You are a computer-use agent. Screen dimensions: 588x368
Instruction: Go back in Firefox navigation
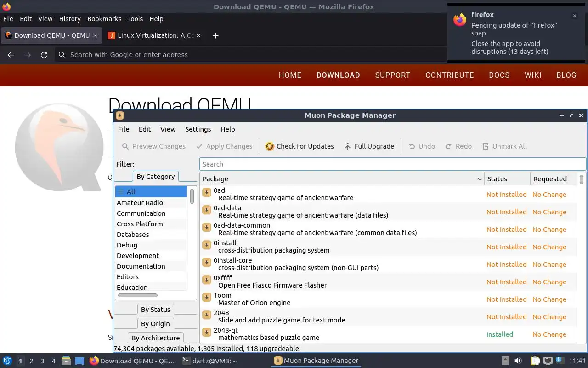point(11,55)
